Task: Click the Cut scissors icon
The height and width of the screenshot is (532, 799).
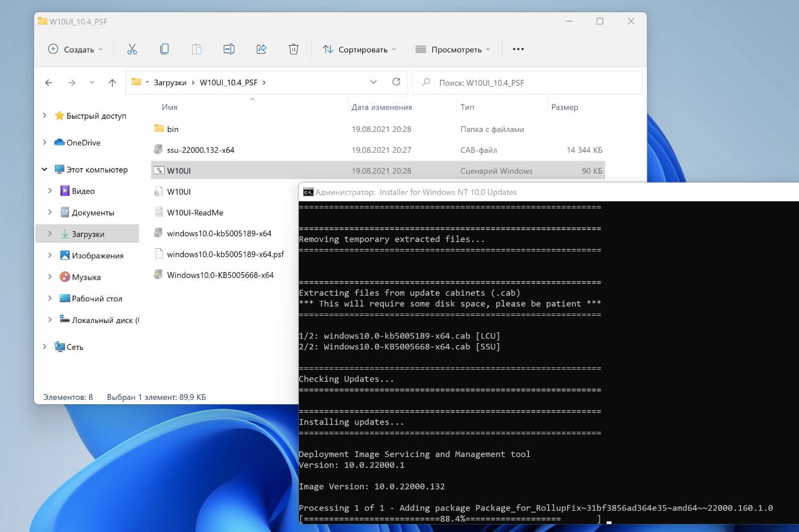Action: [x=132, y=50]
